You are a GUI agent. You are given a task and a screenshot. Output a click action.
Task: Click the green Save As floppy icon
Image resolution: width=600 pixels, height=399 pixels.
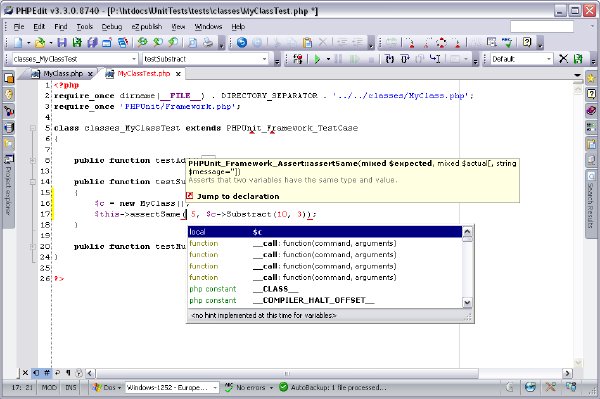click(77, 42)
